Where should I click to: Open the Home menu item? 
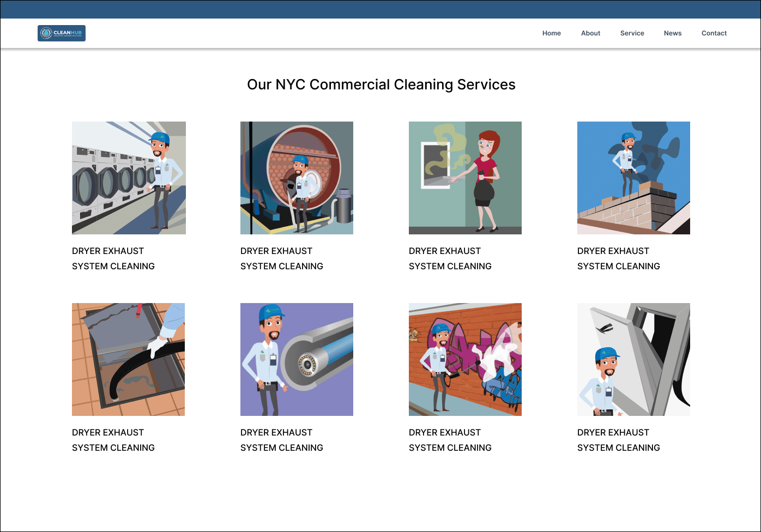point(551,33)
